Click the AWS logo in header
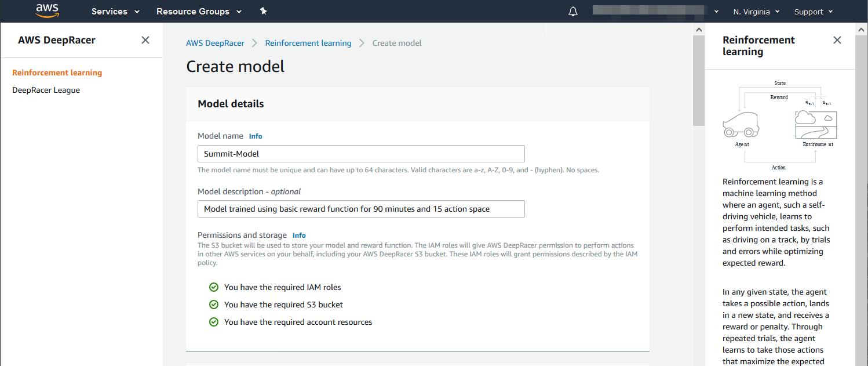This screenshot has width=868, height=366. pyautogui.click(x=48, y=11)
